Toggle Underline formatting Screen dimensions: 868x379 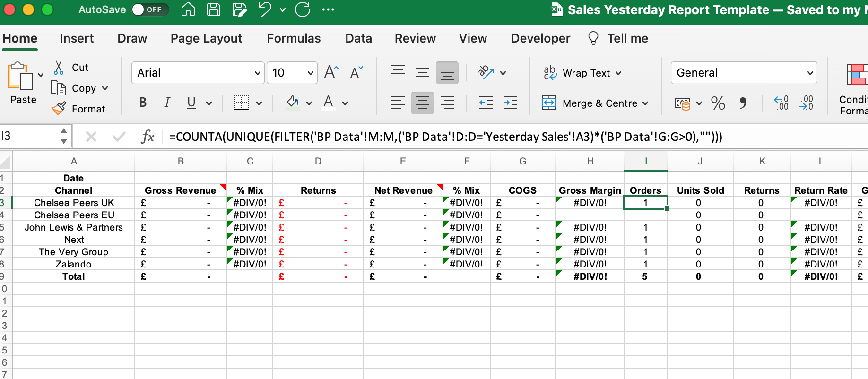tap(191, 103)
